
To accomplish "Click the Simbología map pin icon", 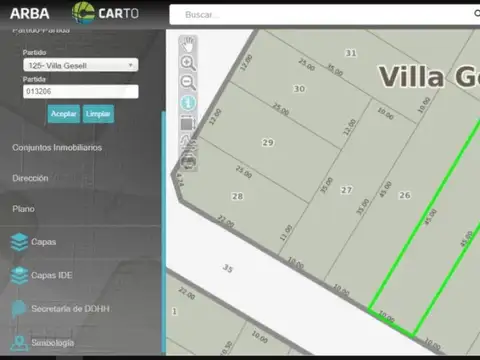I will click(19, 343).
